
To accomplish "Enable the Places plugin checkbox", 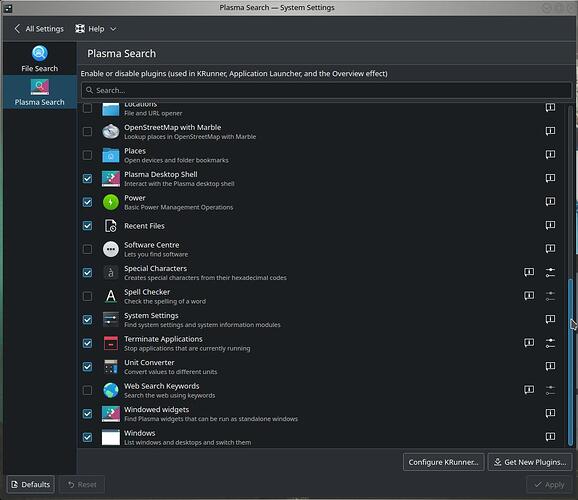I will pos(87,155).
